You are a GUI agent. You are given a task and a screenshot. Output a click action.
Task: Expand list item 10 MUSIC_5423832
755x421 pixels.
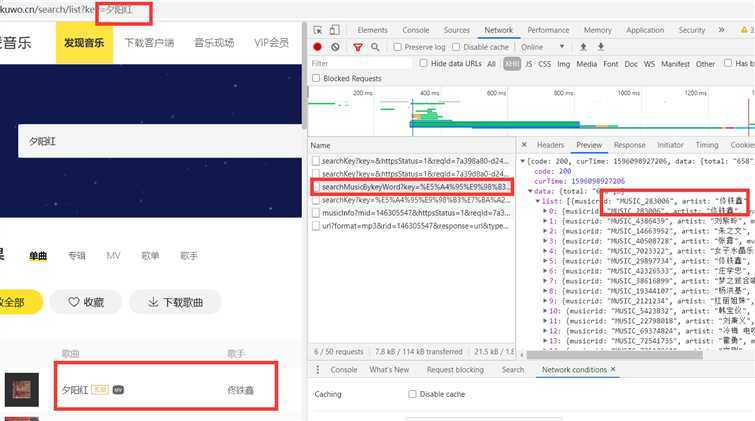[x=545, y=311]
